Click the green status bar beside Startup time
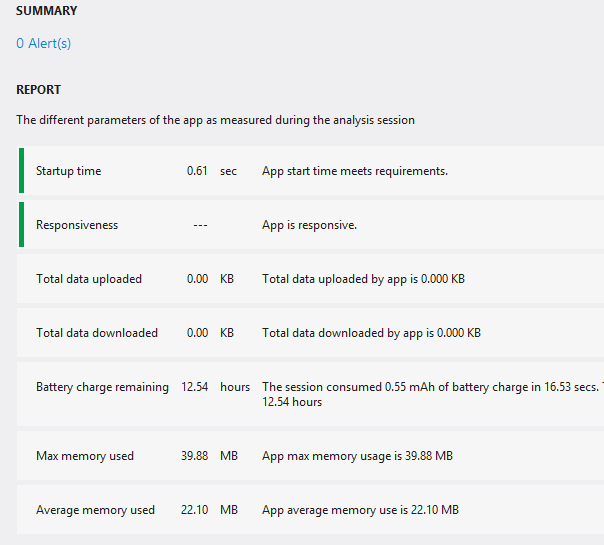This screenshot has height=545, width=604. [21, 170]
